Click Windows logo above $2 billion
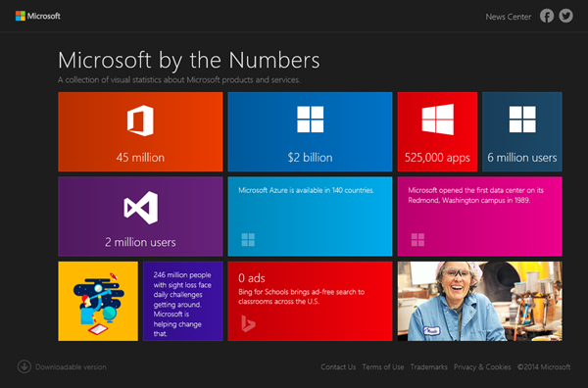The height and width of the screenshot is (388, 588). tap(310, 120)
